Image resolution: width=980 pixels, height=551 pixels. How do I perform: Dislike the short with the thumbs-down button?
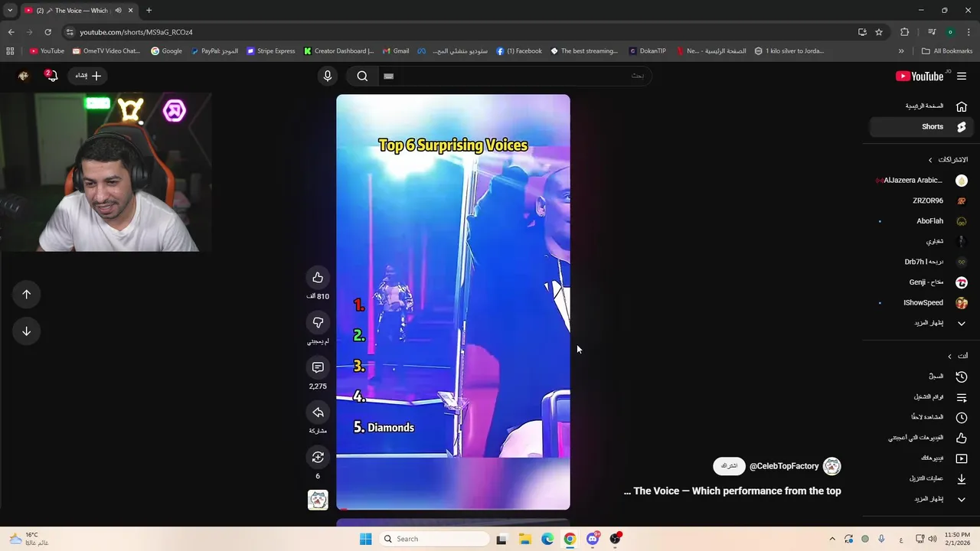click(x=318, y=322)
